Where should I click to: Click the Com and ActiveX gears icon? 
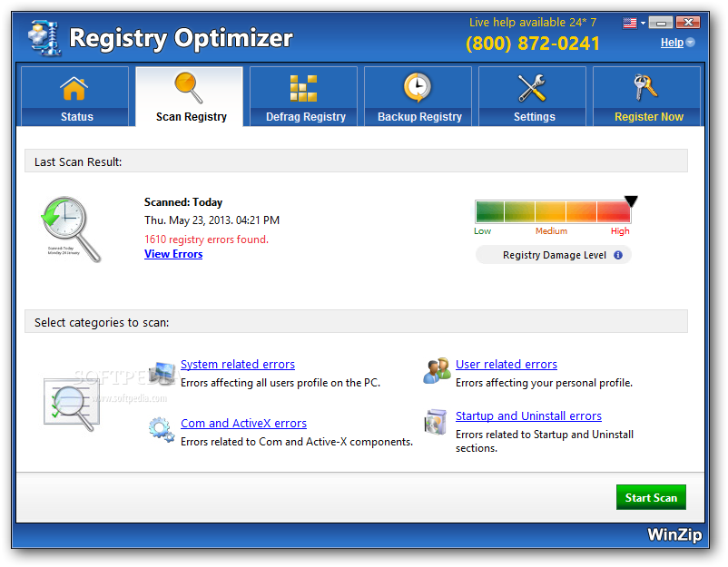coord(161,430)
